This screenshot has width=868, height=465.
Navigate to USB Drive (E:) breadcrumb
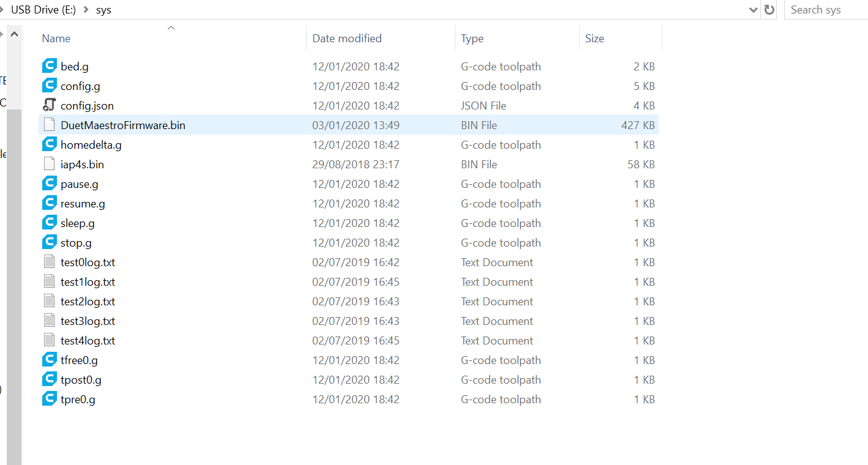(43, 10)
